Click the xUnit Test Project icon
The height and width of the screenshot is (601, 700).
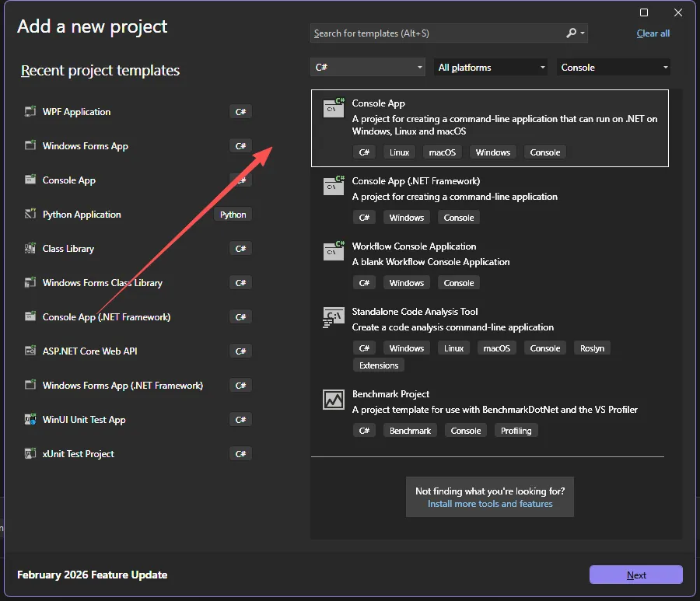pyautogui.click(x=30, y=454)
